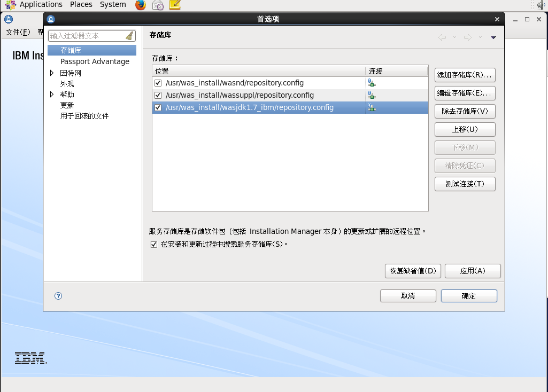This screenshot has width=548, height=392.
Task: Uncheck the wasnd repository checkbox
Action: (158, 83)
